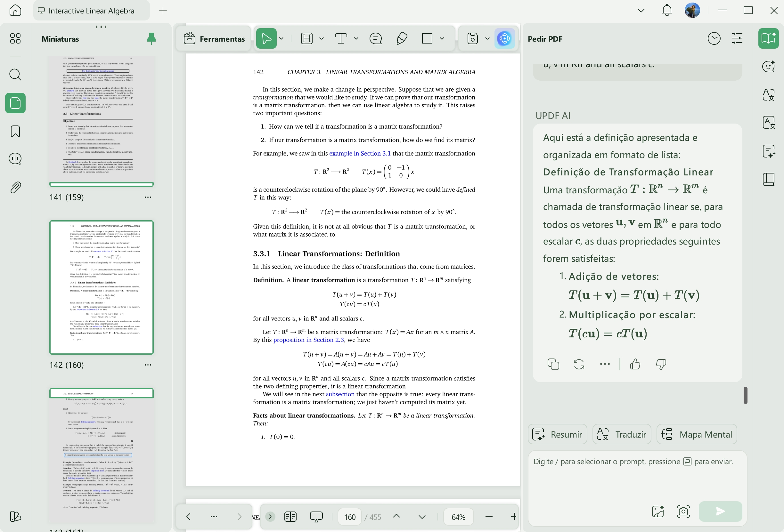The width and height of the screenshot is (784, 532).
Task: Expand the highlight tool dropdown arrow
Action: (x=322, y=38)
